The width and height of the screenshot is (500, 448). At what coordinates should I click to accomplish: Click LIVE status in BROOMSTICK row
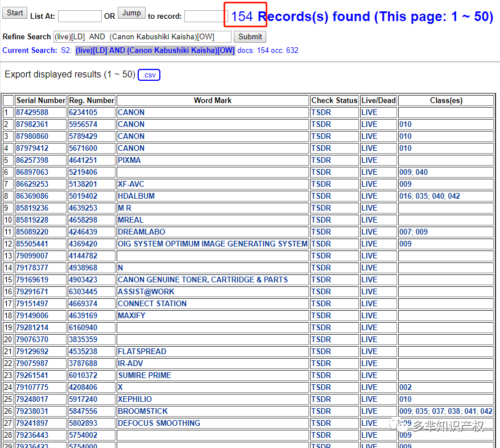[x=369, y=412]
